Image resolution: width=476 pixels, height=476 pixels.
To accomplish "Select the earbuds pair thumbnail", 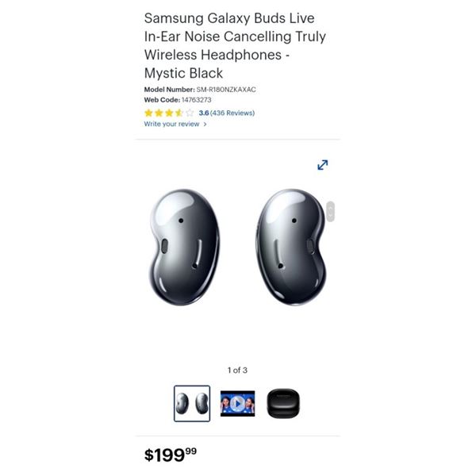I will tap(192, 404).
